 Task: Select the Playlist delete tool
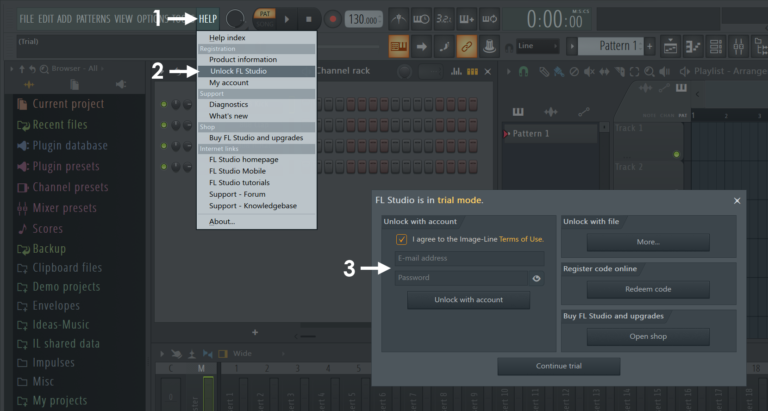click(x=574, y=72)
